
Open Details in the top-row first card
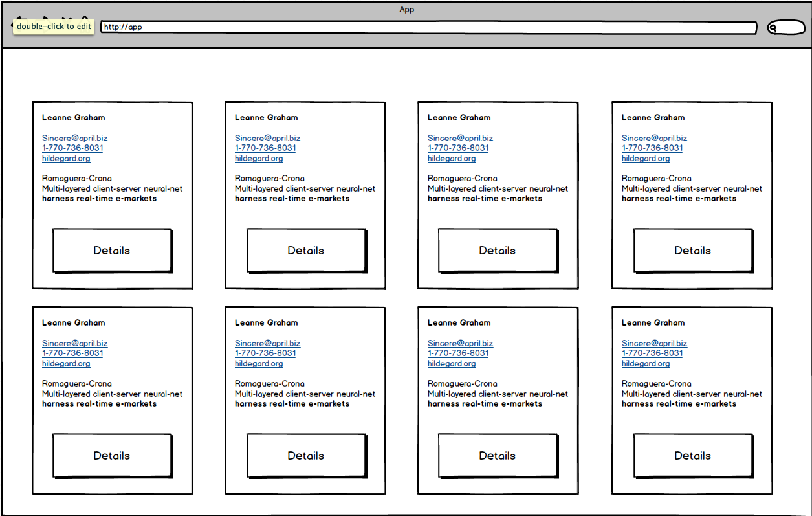tap(112, 251)
